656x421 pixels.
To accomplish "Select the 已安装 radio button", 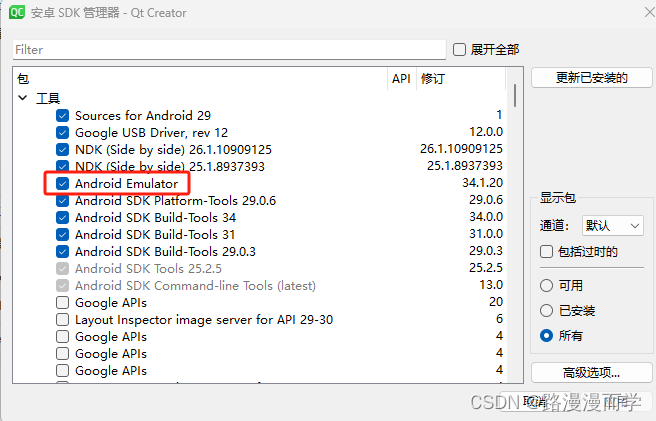I will point(546,311).
